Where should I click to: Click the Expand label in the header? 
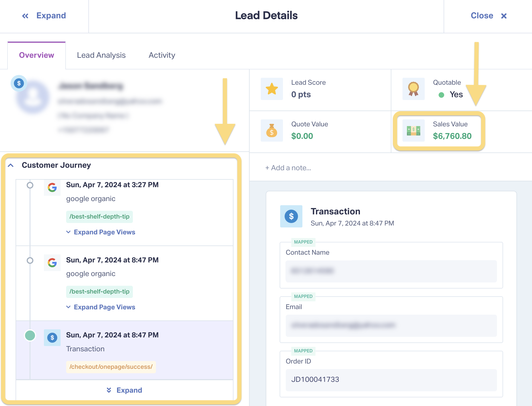click(51, 16)
